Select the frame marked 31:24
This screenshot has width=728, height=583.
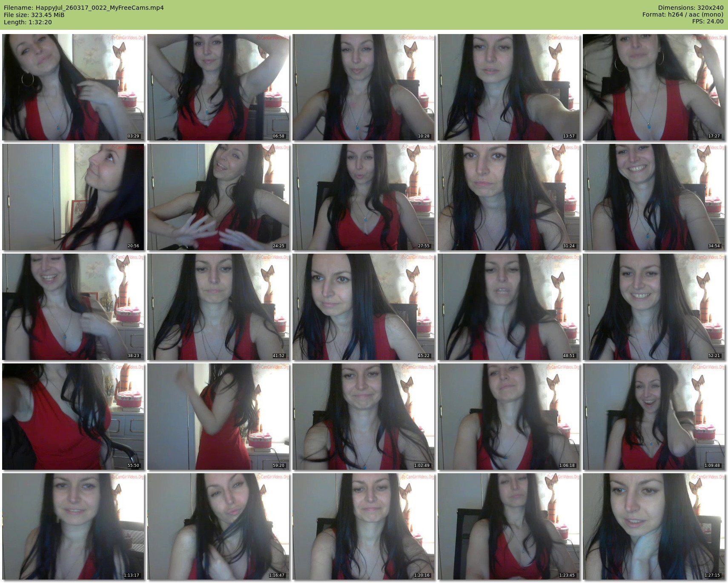point(509,197)
